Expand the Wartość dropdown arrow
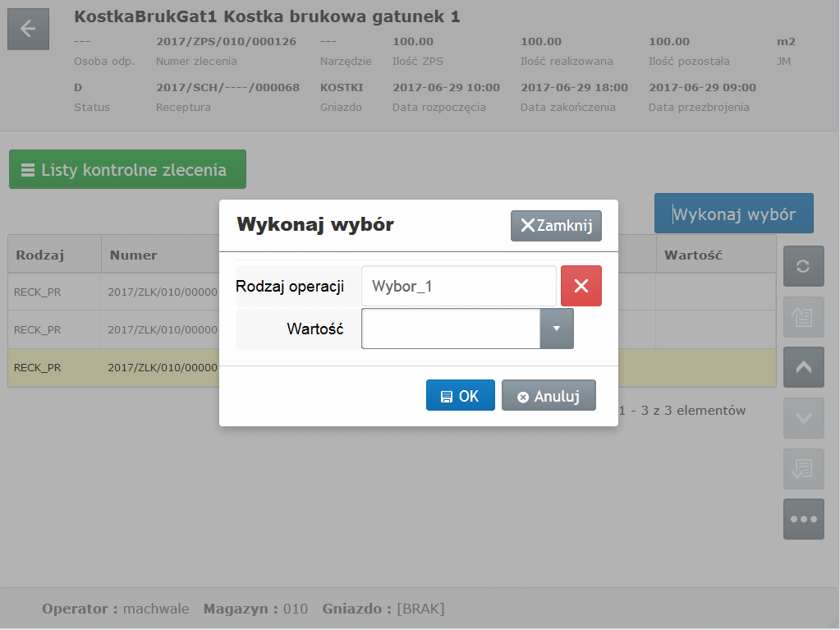 click(x=557, y=329)
